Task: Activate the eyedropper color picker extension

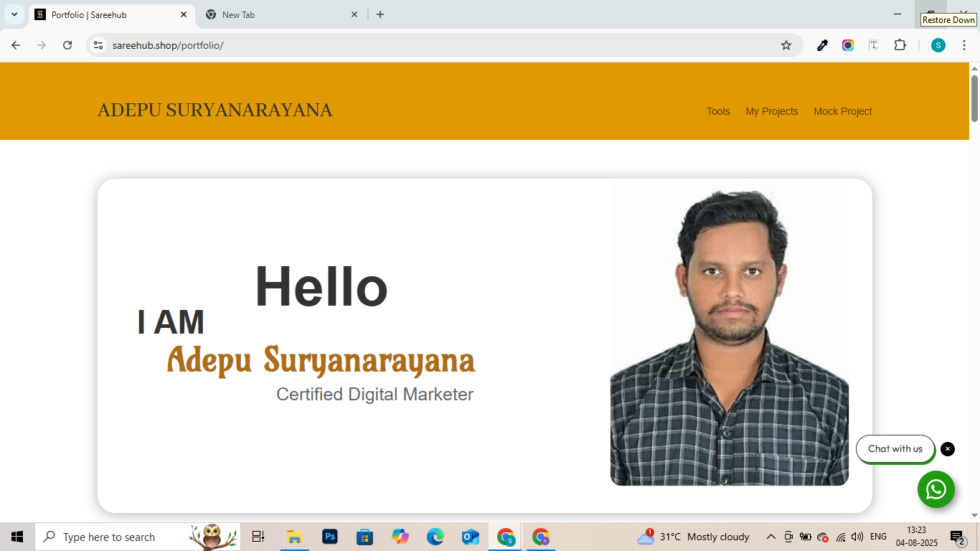Action: click(x=822, y=45)
